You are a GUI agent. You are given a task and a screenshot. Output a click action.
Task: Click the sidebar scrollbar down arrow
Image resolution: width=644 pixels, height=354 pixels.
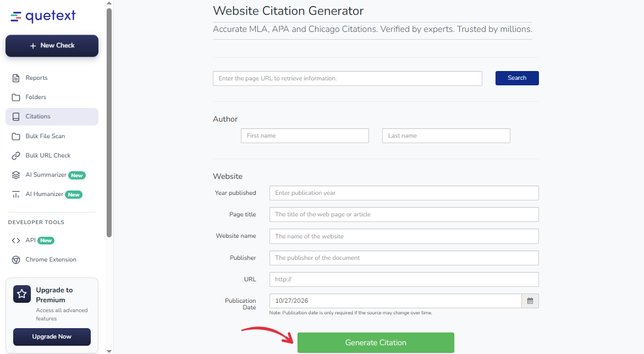[x=109, y=351]
